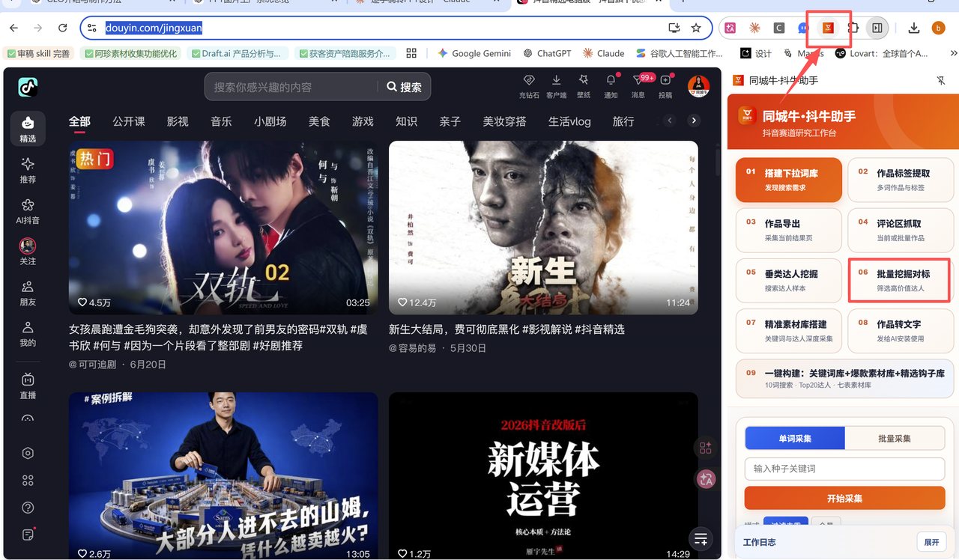Select the 公开课 category tab
The width and height of the screenshot is (959, 560).
pos(129,121)
